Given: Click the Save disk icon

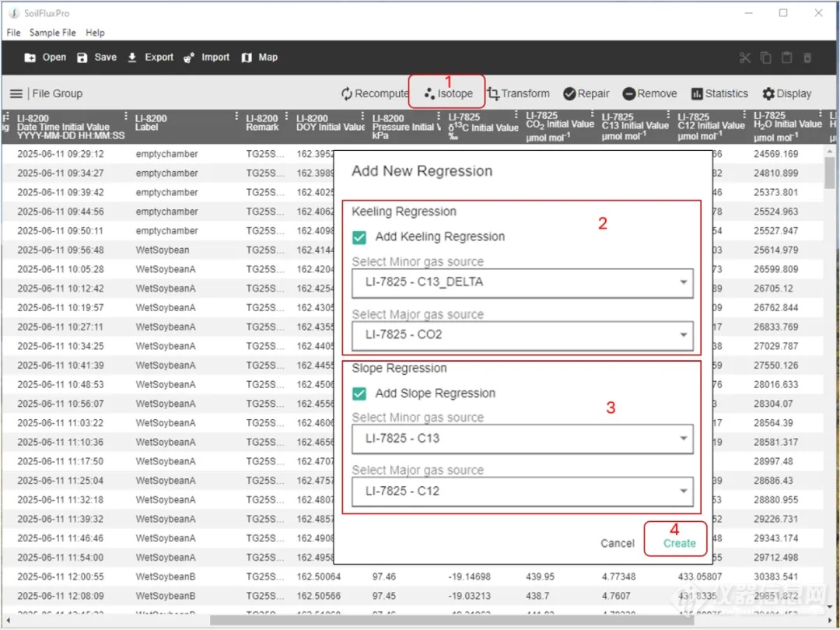Looking at the screenshot, I should pyautogui.click(x=82, y=58).
